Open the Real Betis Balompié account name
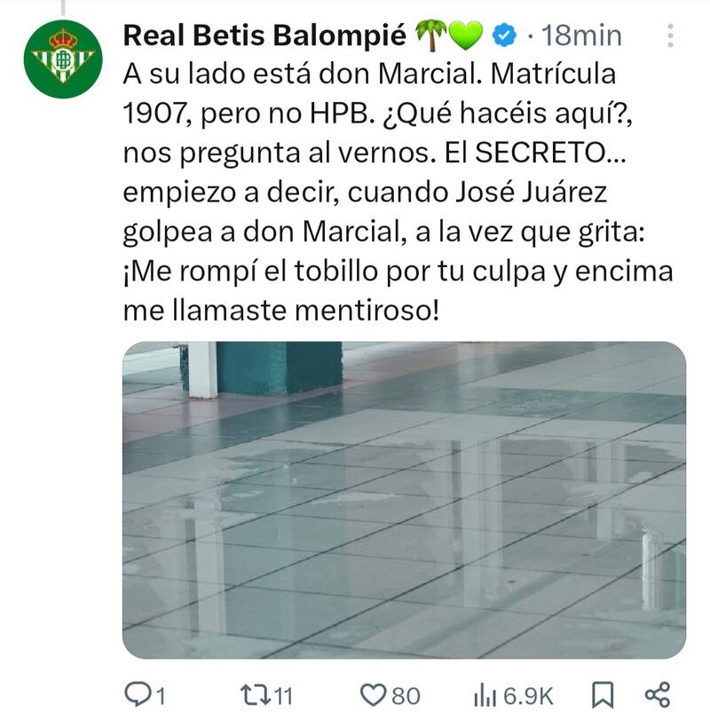This screenshot has height=728, width=710. pos(264,36)
